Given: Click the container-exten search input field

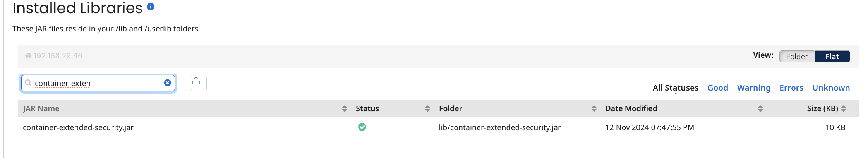Looking at the screenshot, I should (97, 83).
